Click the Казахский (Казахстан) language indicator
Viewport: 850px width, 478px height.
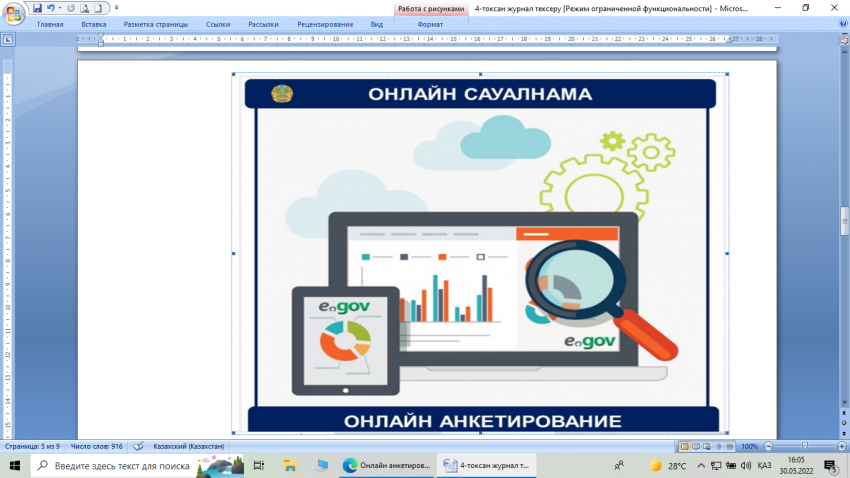(x=187, y=446)
